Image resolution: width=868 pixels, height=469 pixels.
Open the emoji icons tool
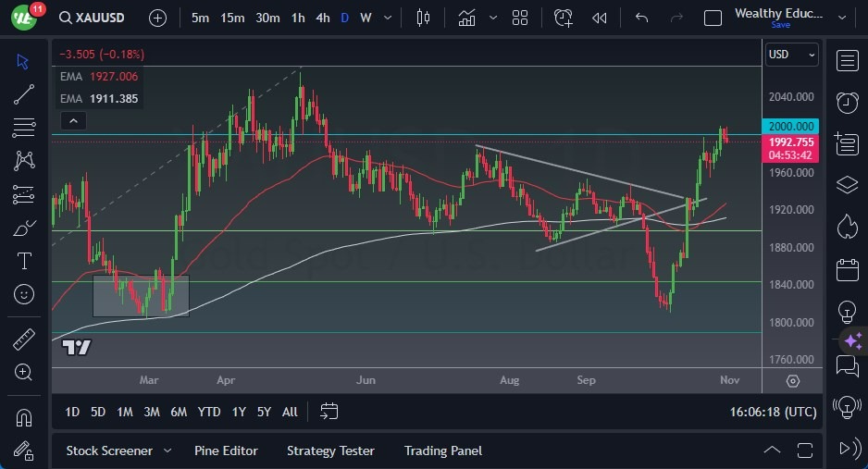[24, 294]
